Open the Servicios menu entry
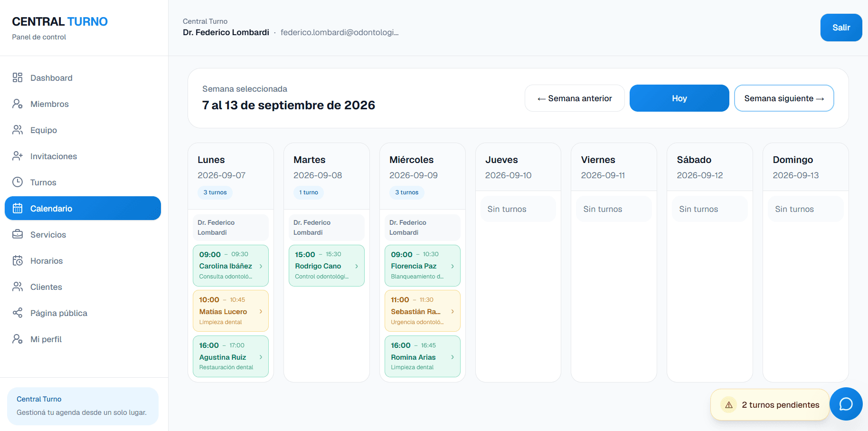The width and height of the screenshot is (868, 431). pos(83,234)
